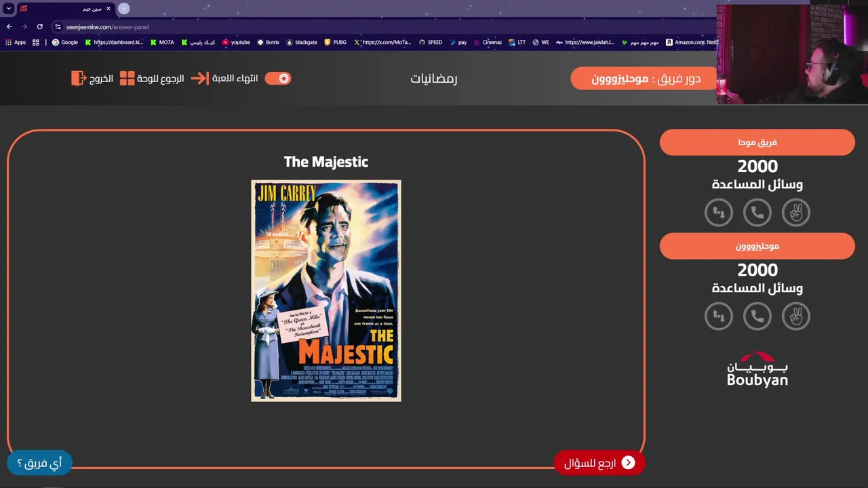Open the x.com/Mo7a bookmark
Viewport: 868px width, 488px height.
click(x=382, y=42)
